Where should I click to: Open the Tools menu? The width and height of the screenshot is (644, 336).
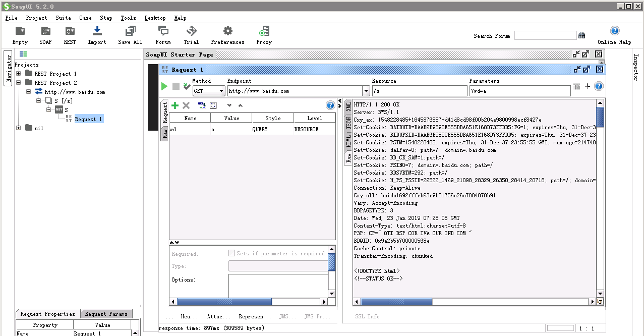128,18
